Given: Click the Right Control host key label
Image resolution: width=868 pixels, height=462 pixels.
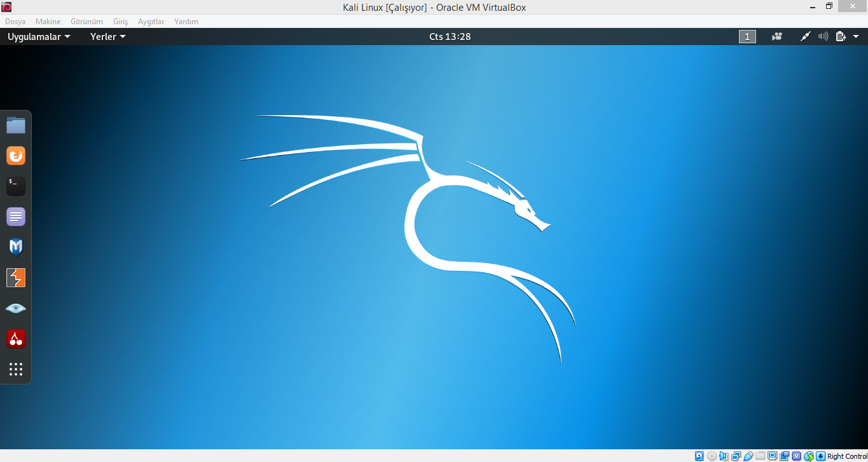Looking at the screenshot, I should 848,456.
